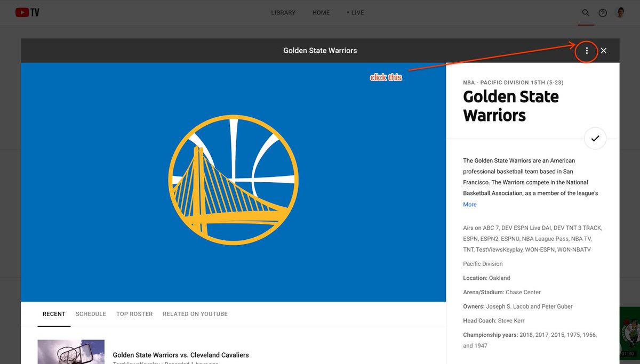This screenshot has width=640, height=364.
Task: Open the YouTube TV logo home link
Action: click(x=27, y=12)
